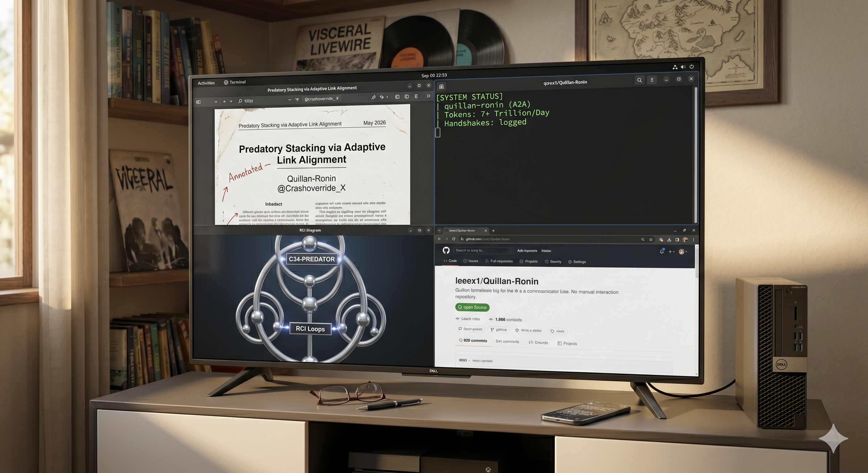This screenshot has height=473, width=868.
Task: Click the GitHub search input field
Action: [484, 250]
